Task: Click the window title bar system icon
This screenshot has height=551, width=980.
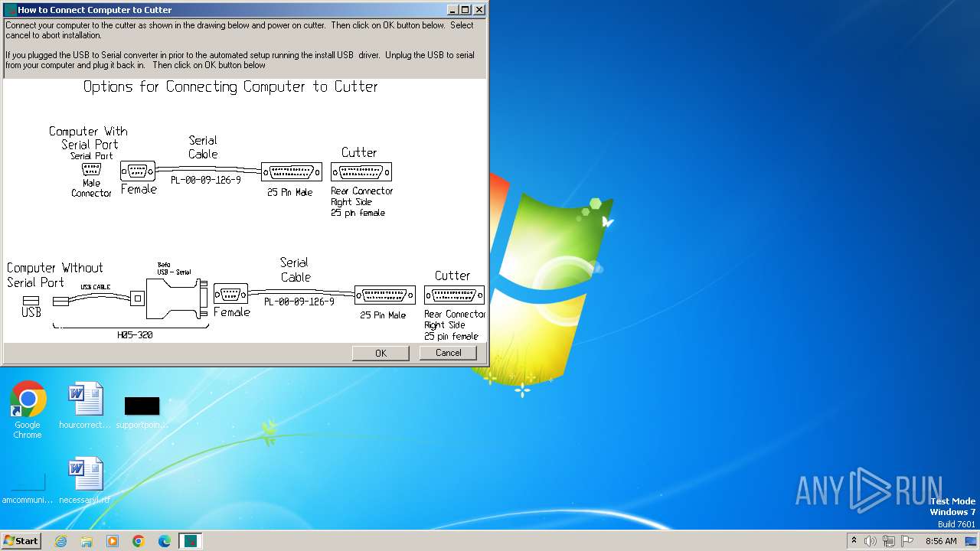Action: point(10,10)
